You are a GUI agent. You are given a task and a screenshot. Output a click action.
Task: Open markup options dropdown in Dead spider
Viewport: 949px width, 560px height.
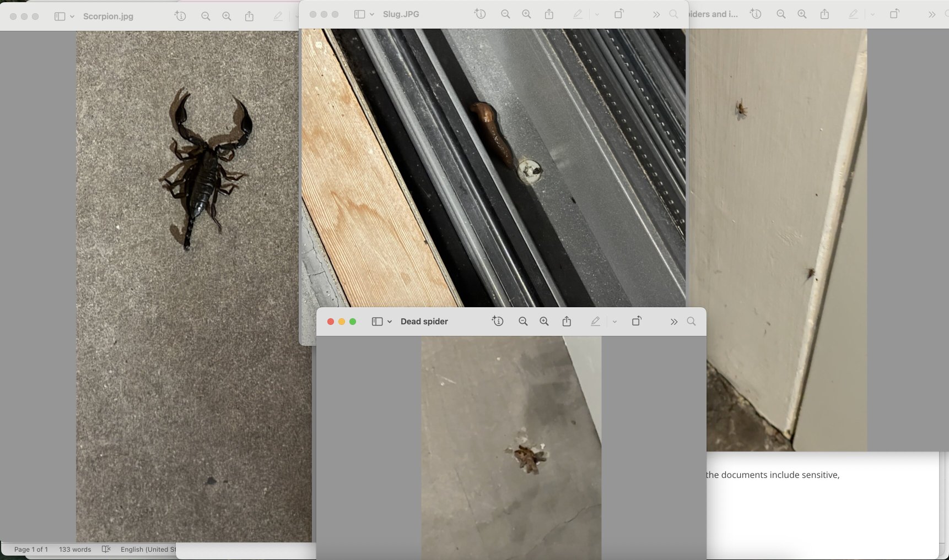pos(614,322)
